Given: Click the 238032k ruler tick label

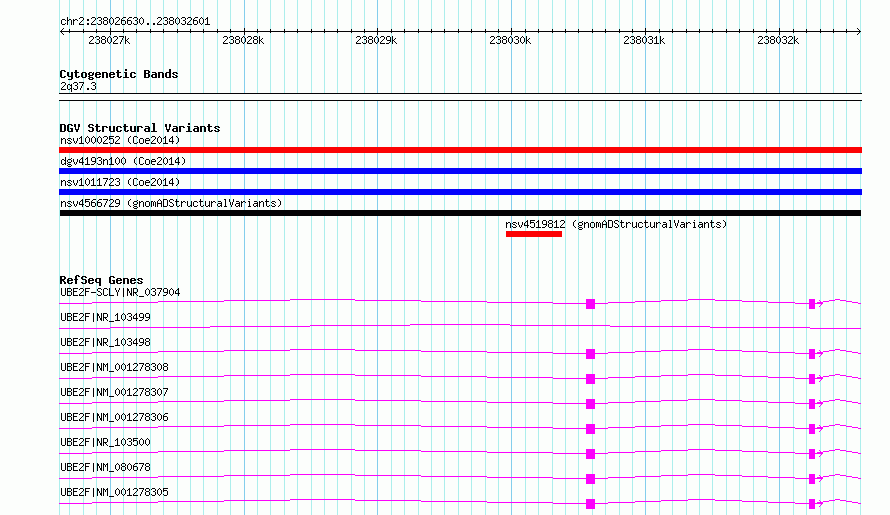Looking at the screenshot, I should coord(778,40).
